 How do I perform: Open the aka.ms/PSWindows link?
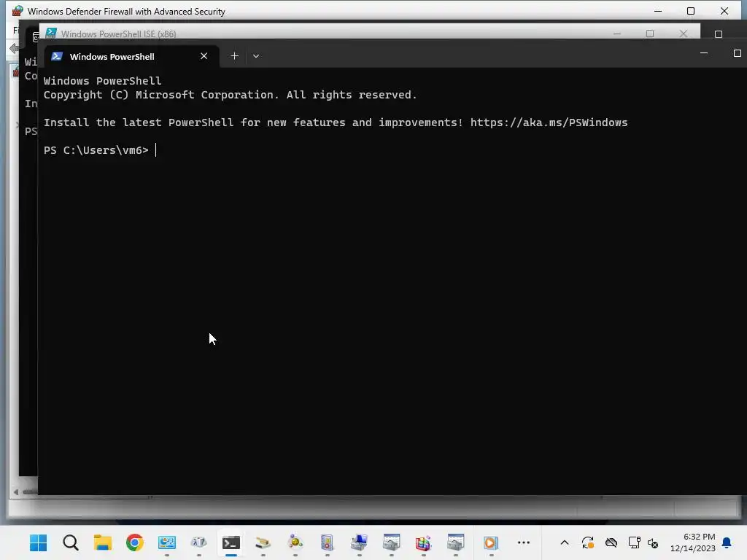[x=549, y=122]
